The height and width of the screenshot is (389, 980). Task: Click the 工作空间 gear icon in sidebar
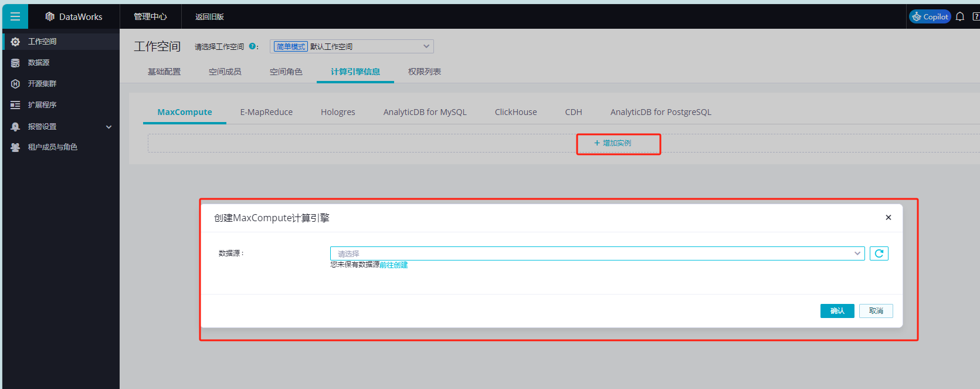pyautogui.click(x=15, y=42)
